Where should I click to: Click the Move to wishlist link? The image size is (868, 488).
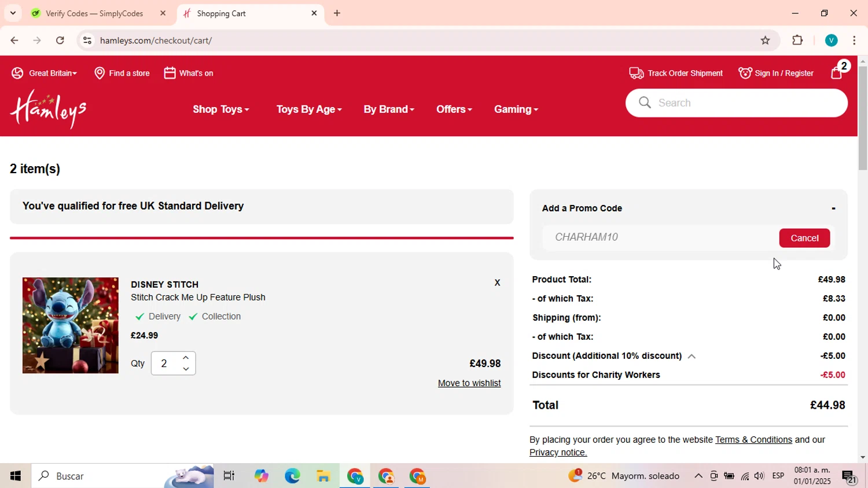click(x=469, y=383)
